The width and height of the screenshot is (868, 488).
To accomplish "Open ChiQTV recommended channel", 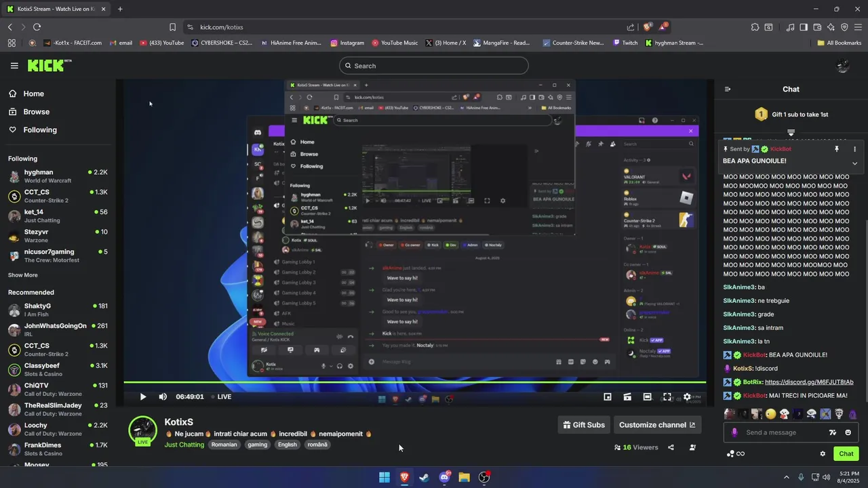I will [x=58, y=389].
